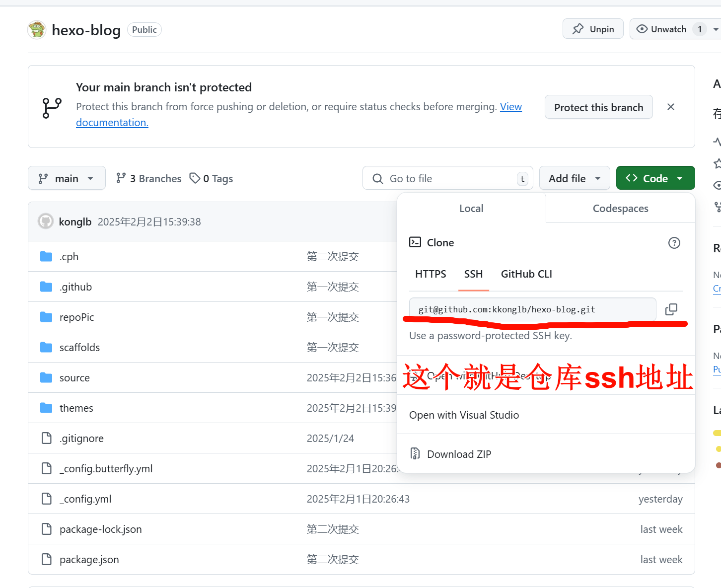Screen dimensions: 721x588
Task: Dismiss the branch protection banner
Action: pyautogui.click(x=670, y=107)
